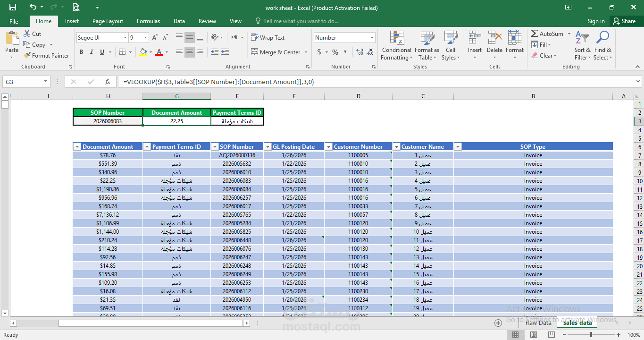Add a new sheet with plus button

point(498,323)
